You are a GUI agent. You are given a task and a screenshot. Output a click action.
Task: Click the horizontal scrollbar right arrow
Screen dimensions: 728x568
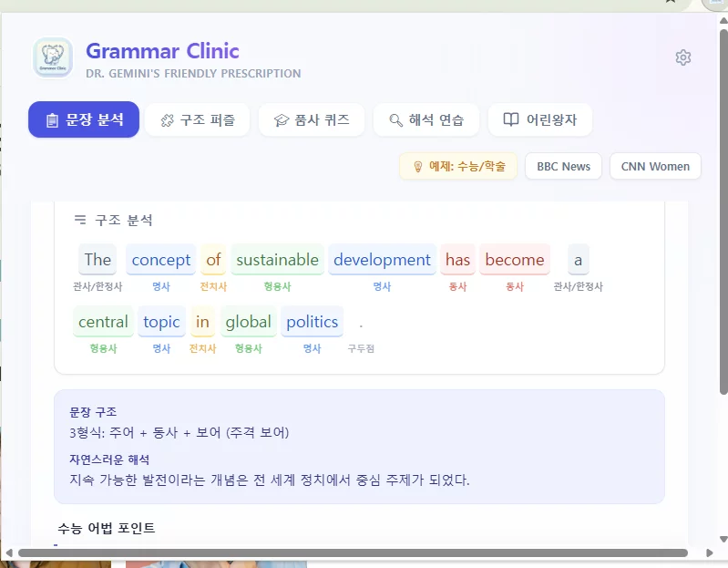pos(709,553)
